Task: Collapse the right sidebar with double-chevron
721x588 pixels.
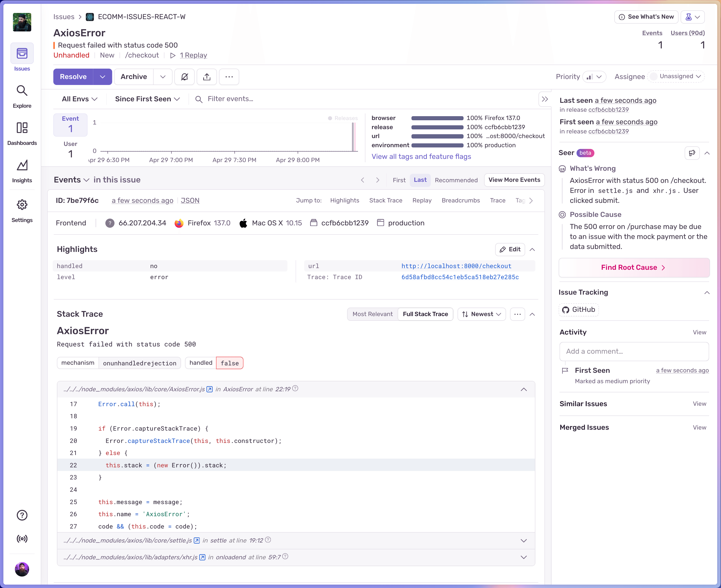Action: pyautogui.click(x=544, y=99)
